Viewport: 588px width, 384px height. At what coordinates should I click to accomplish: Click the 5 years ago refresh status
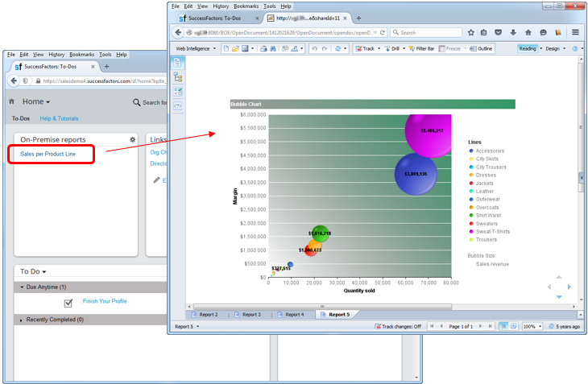(565, 327)
